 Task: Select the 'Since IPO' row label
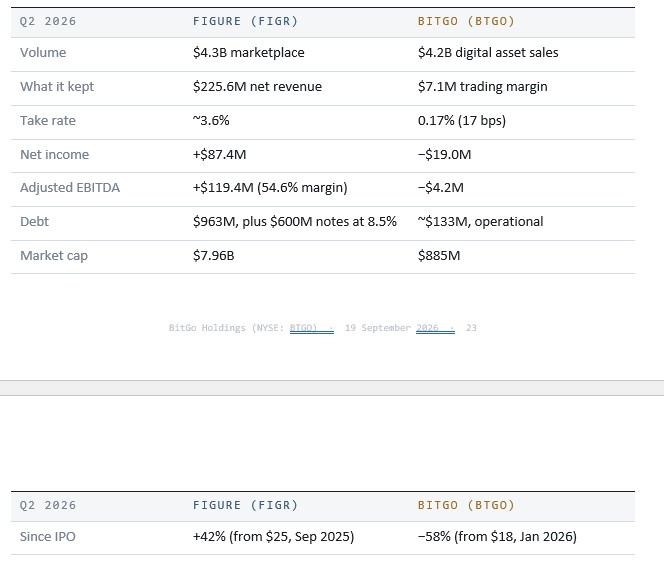[47, 537]
